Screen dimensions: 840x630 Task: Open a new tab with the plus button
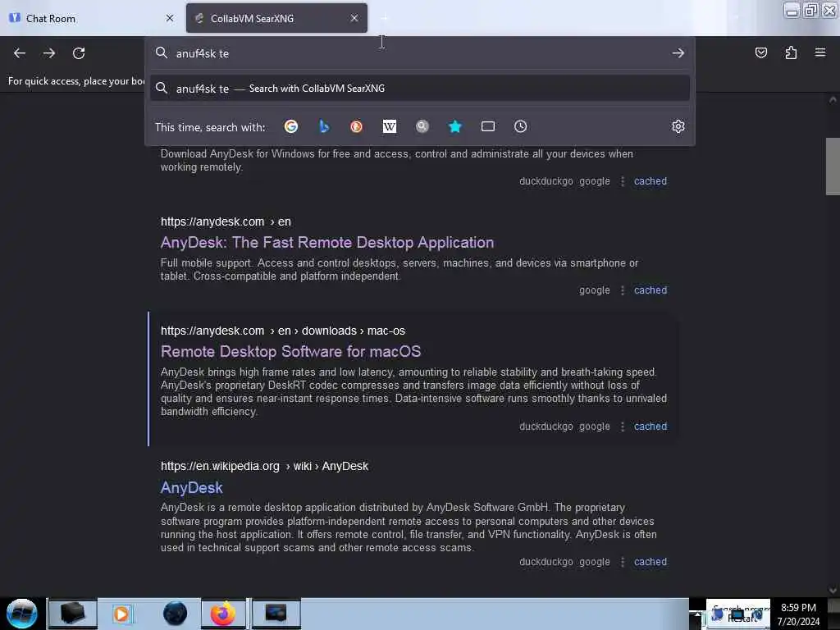pos(384,18)
